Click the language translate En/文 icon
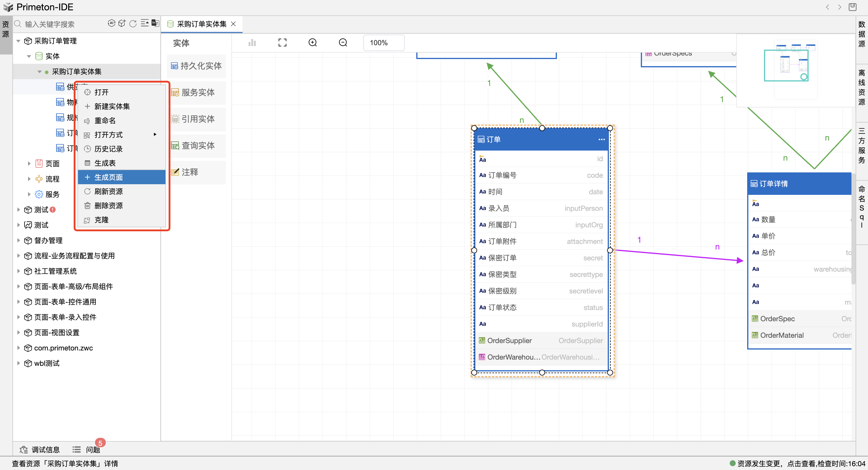868x470 pixels. pos(155,23)
